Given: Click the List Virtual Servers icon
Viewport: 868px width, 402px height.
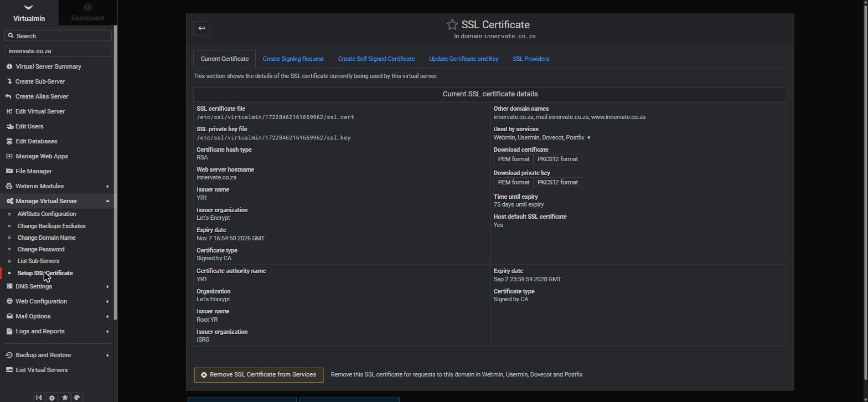Looking at the screenshot, I should [9, 370].
